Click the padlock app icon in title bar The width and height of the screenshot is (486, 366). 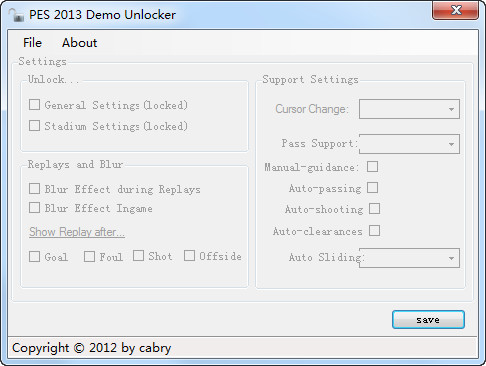tap(17, 15)
